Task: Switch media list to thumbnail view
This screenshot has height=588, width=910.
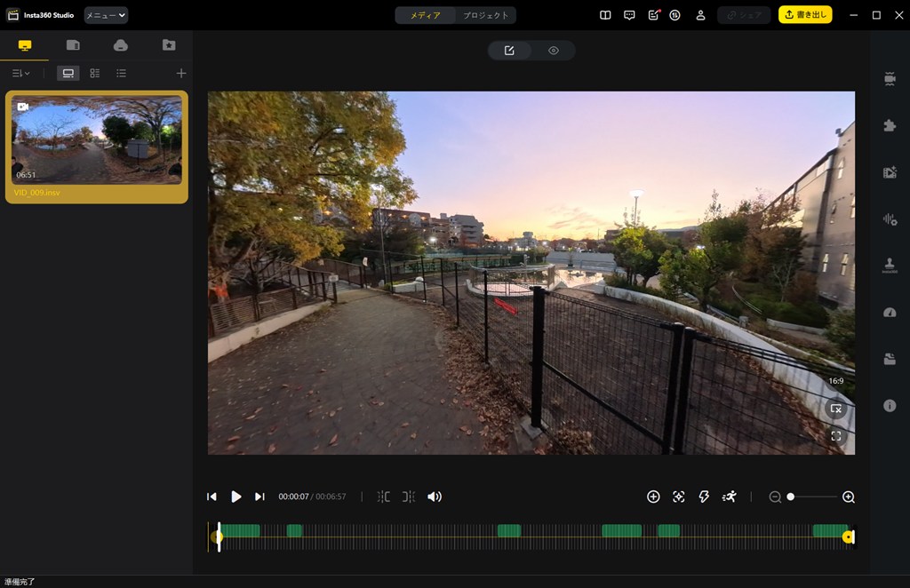Action: tap(68, 73)
